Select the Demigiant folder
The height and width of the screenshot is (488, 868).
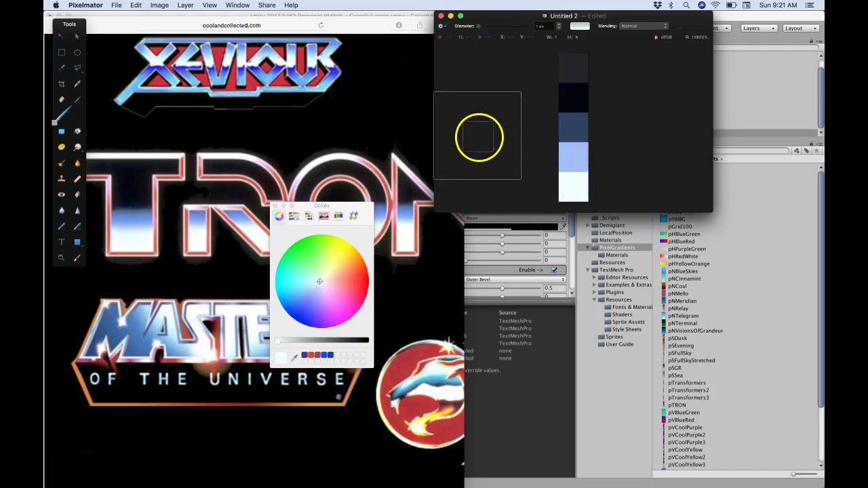click(x=612, y=225)
